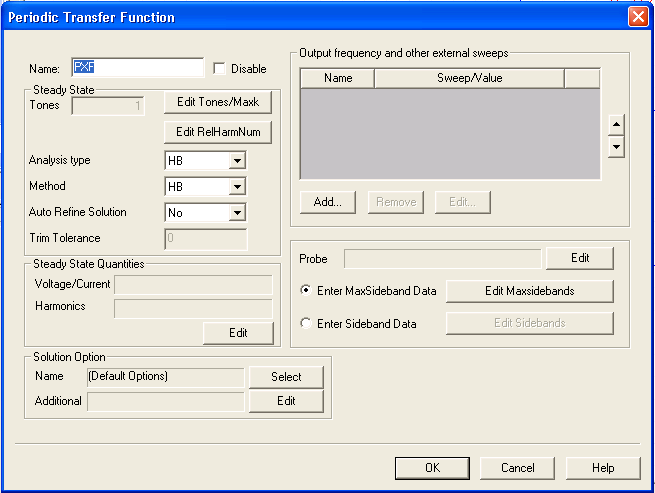Open Auto Refine Solution dropdown

point(236,212)
